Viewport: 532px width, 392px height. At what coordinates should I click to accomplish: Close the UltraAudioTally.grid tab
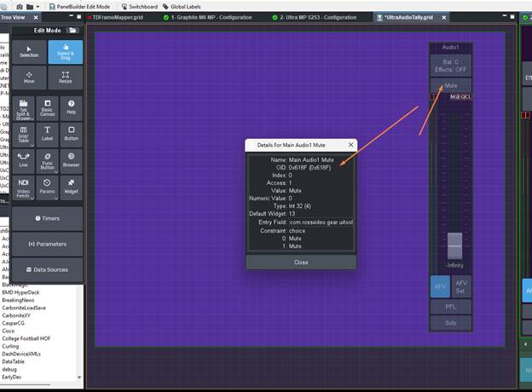tap(444, 17)
